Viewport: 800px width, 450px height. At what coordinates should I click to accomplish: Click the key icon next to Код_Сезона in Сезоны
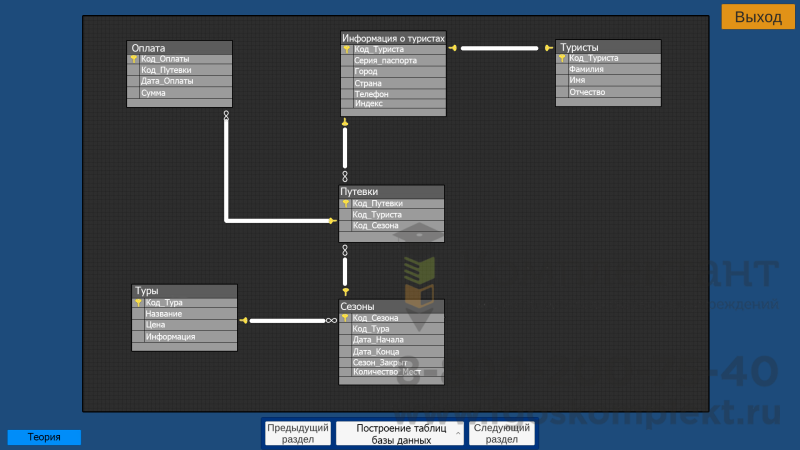tap(346, 317)
